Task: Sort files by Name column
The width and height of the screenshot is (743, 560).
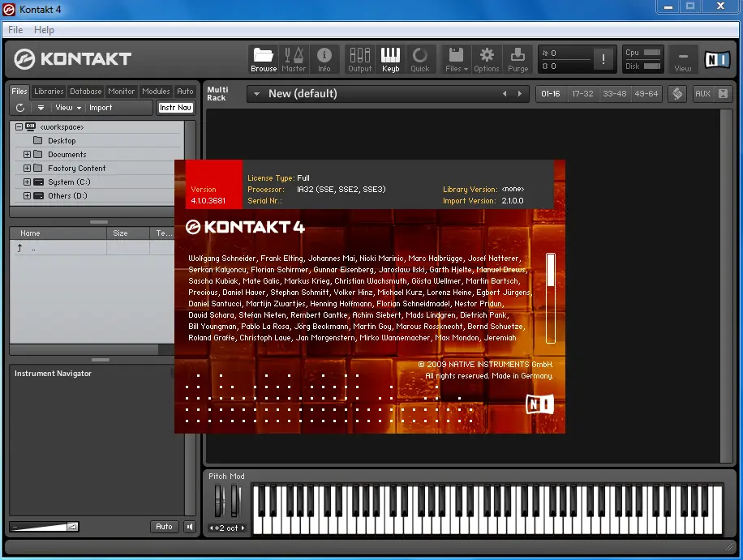Action: 58,233
